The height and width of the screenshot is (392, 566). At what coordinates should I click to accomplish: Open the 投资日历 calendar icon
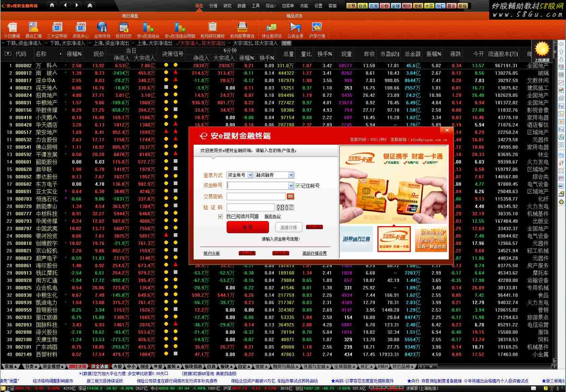coord(124,30)
